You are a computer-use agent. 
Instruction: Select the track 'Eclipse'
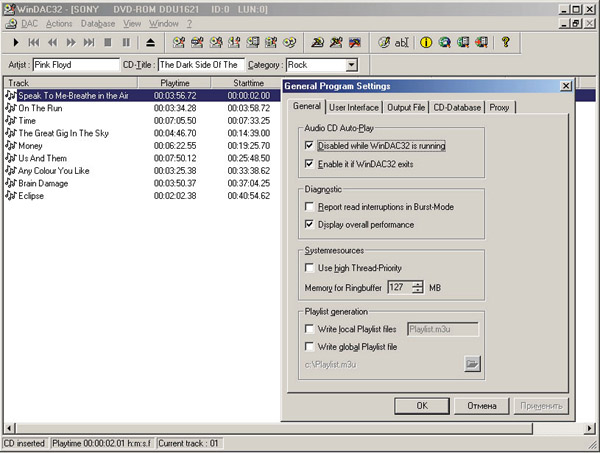pyautogui.click(x=31, y=196)
